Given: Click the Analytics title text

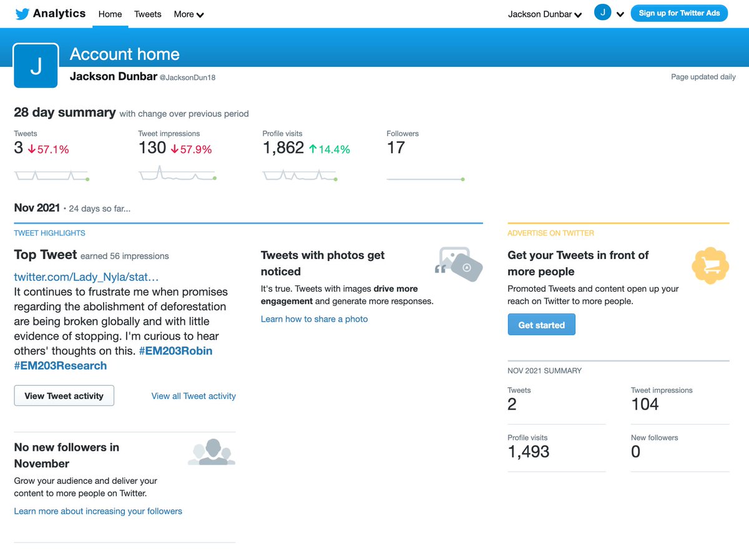Looking at the screenshot, I should 59,13.
